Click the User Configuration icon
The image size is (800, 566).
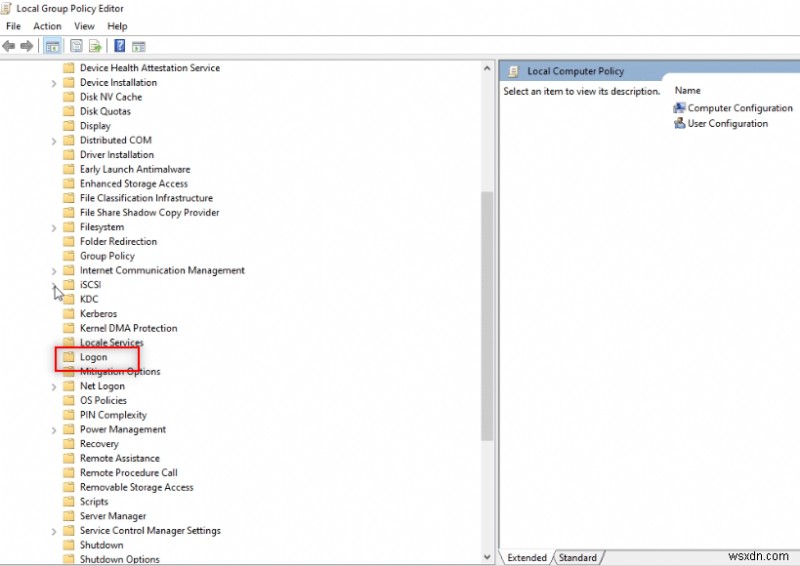coord(679,123)
